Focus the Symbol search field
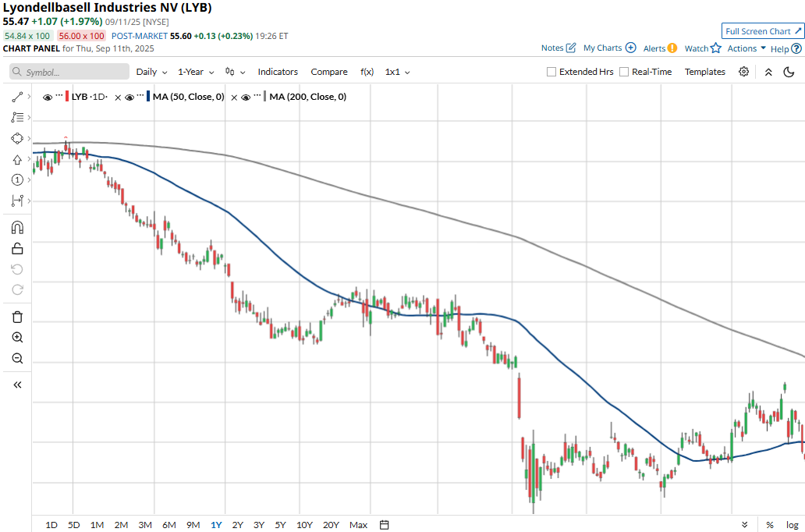Screen dimensions: 805x532 pyautogui.click(x=69, y=72)
